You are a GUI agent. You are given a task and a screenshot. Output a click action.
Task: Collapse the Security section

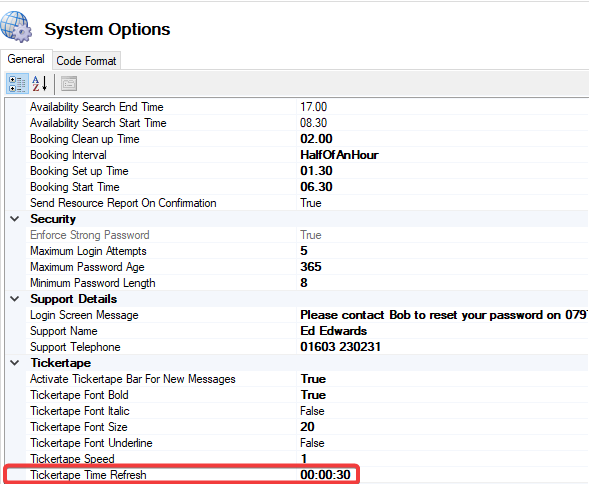pos(15,219)
